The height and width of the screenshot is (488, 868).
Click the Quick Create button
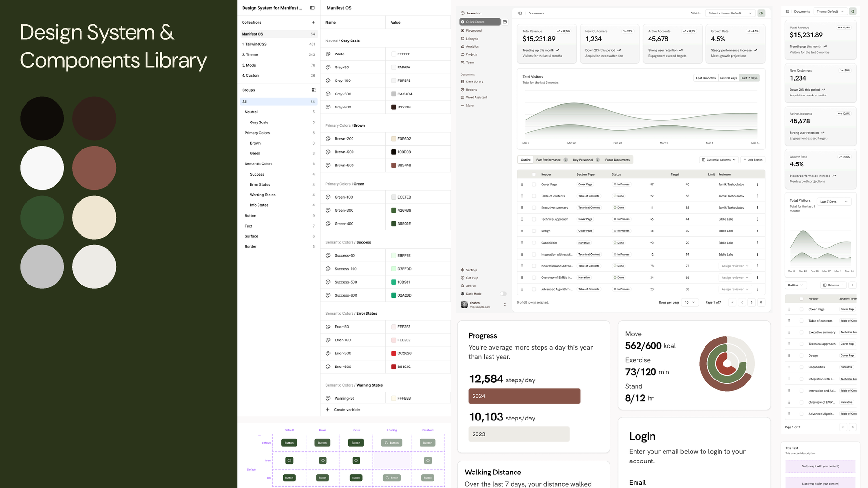[480, 22]
